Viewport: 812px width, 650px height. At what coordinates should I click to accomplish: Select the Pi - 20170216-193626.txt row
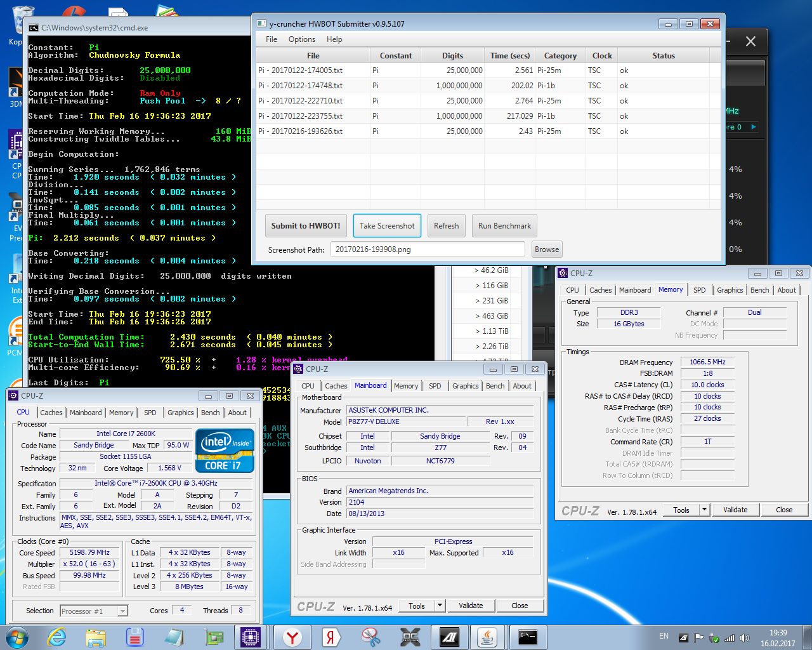tap(488, 131)
